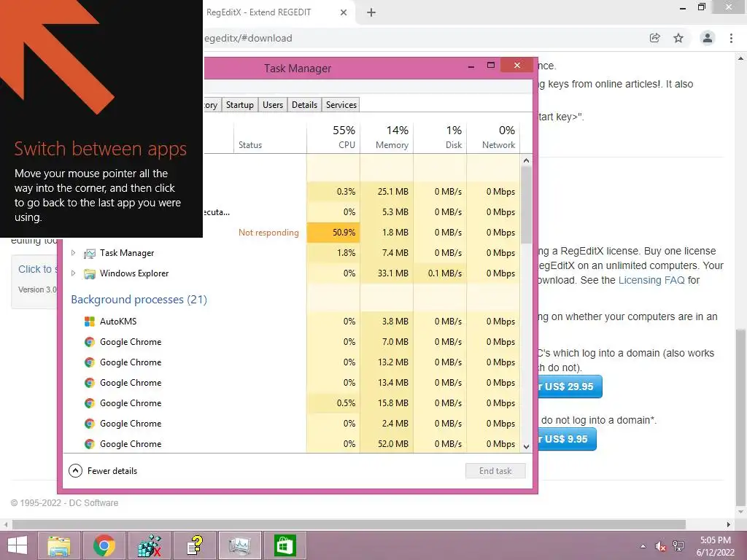
Task: Switch to the Startup tab
Action: click(x=239, y=105)
